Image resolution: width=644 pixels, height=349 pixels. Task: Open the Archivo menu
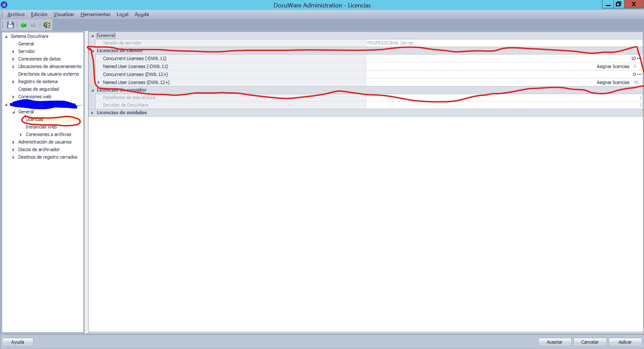point(16,14)
